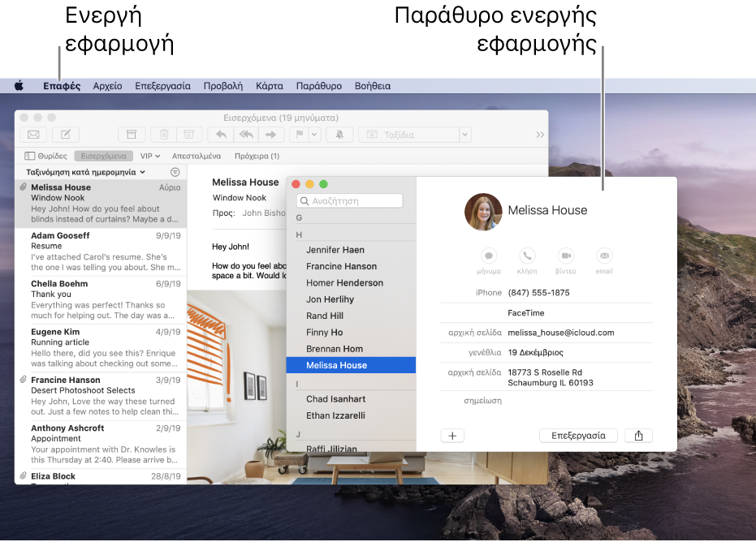Mute conversation with bell icon in Mail
756x542 pixels.
[x=339, y=135]
